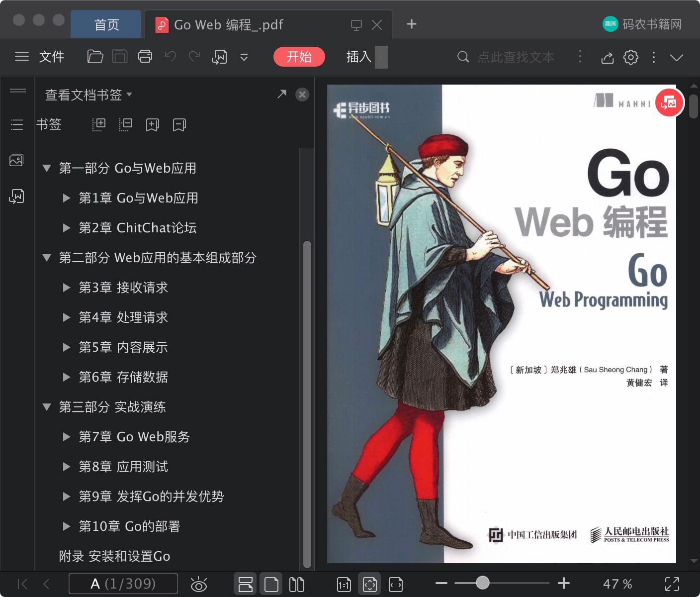
Task: Collapse 第二部分 Web应用的基本组成部分
Action: pos(47,258)
